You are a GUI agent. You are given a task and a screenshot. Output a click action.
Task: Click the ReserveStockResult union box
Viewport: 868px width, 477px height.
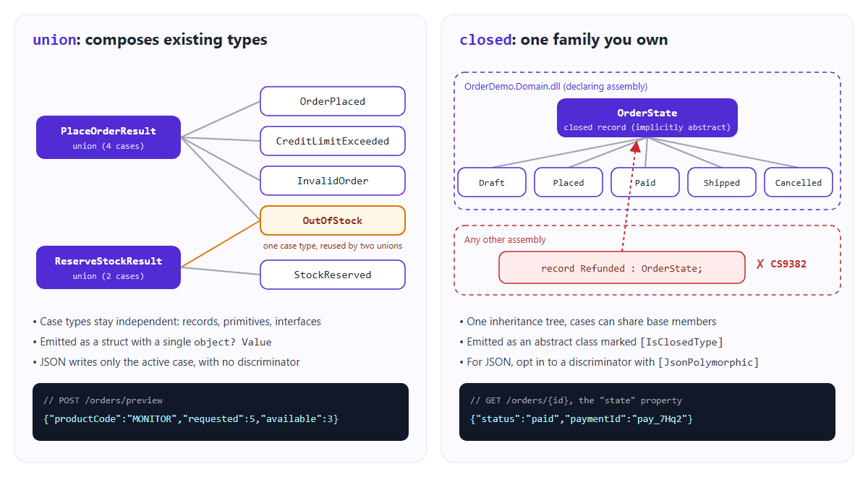109,267
